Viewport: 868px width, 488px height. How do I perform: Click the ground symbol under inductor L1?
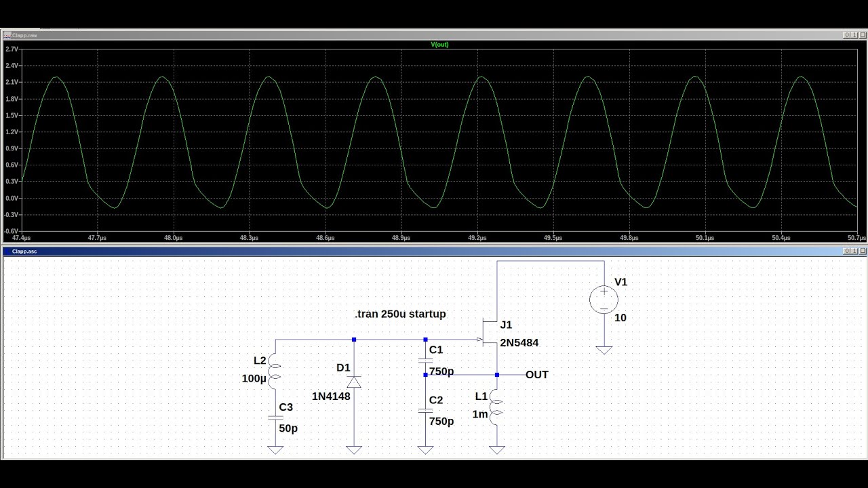pos(497,450)
